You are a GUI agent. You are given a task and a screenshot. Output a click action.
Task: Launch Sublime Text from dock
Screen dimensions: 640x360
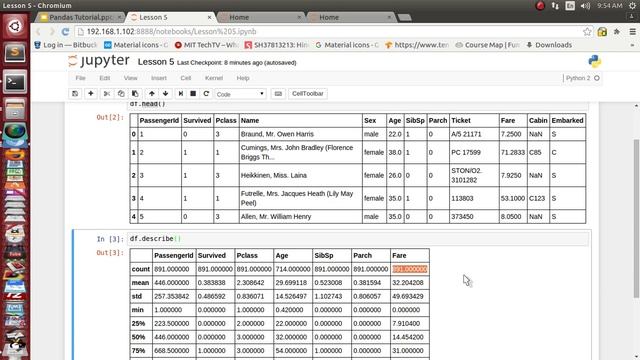(15, 53)
